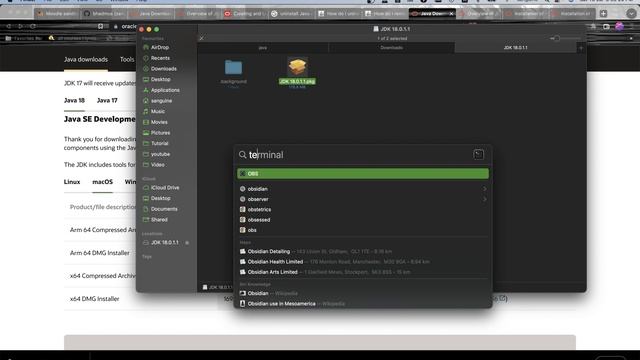Switch to JDK 18.0.1.1 Finder tab
The height and width of the screenshot is (360, 640).
[515, 48]
